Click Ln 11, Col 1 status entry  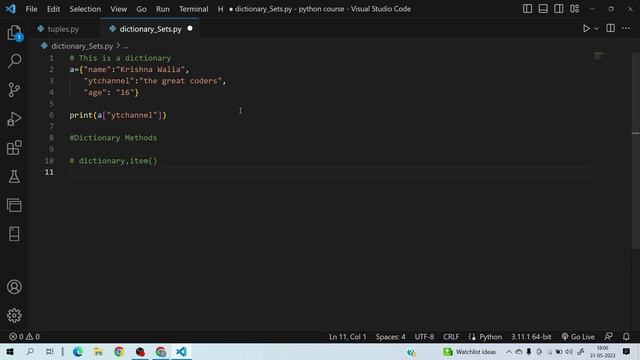tap(348, 337)
